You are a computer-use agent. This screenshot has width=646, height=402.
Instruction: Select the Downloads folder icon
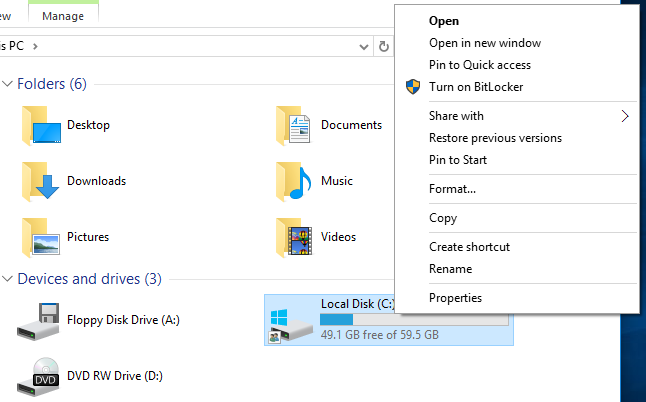coord(40,181)
